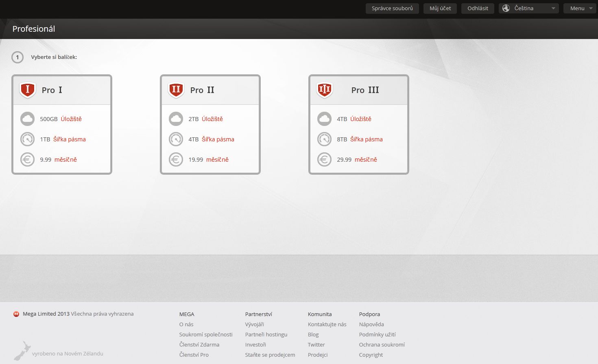Click the euro price icon in Pro I card
598x364 pixels.
[x=27, y=160]
